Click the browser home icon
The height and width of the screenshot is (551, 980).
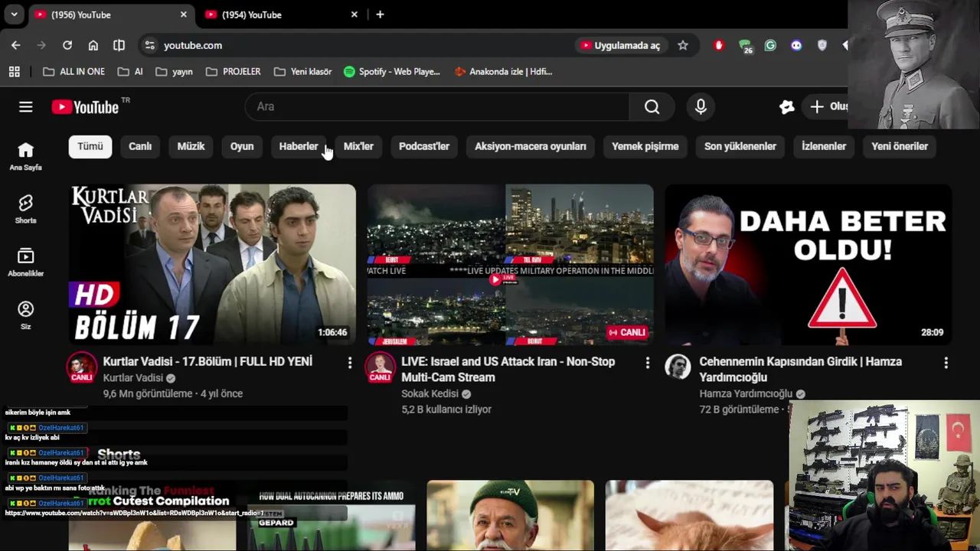coord(93,45)
